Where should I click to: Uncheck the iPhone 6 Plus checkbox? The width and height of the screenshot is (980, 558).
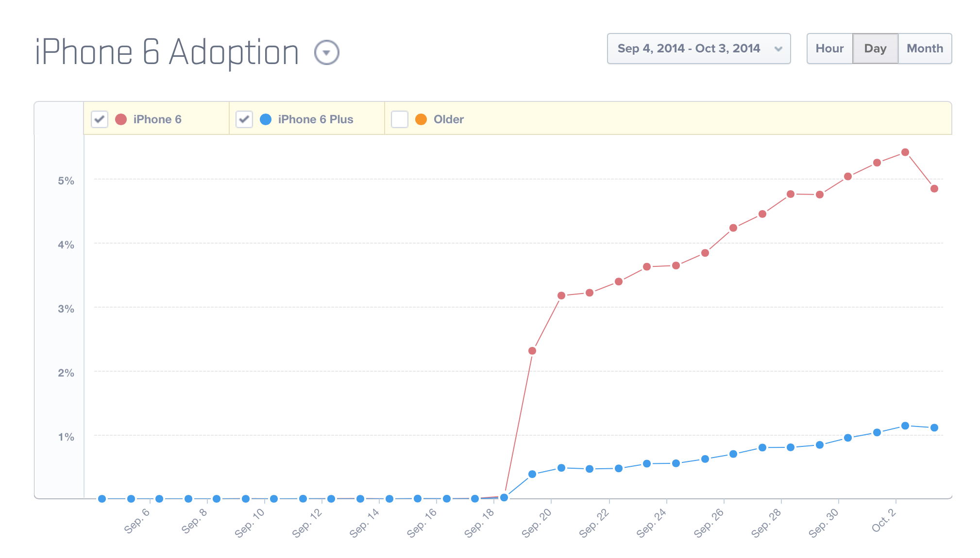click(244, 119)
